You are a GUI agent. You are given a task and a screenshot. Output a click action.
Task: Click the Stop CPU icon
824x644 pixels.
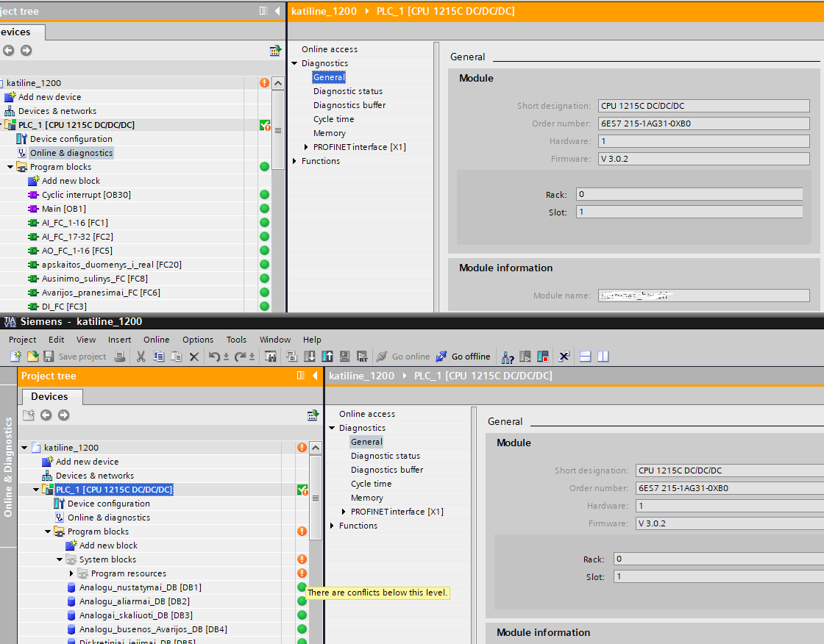coord(543,357)
